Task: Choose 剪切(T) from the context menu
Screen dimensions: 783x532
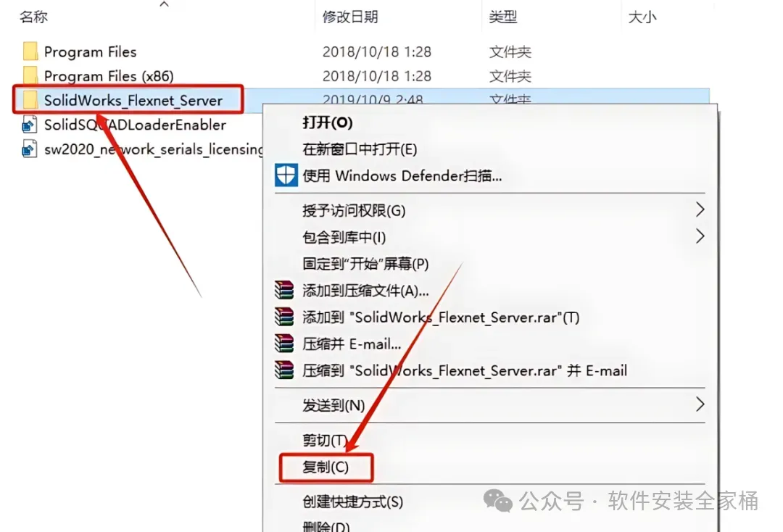Action: tap(325, 440)
